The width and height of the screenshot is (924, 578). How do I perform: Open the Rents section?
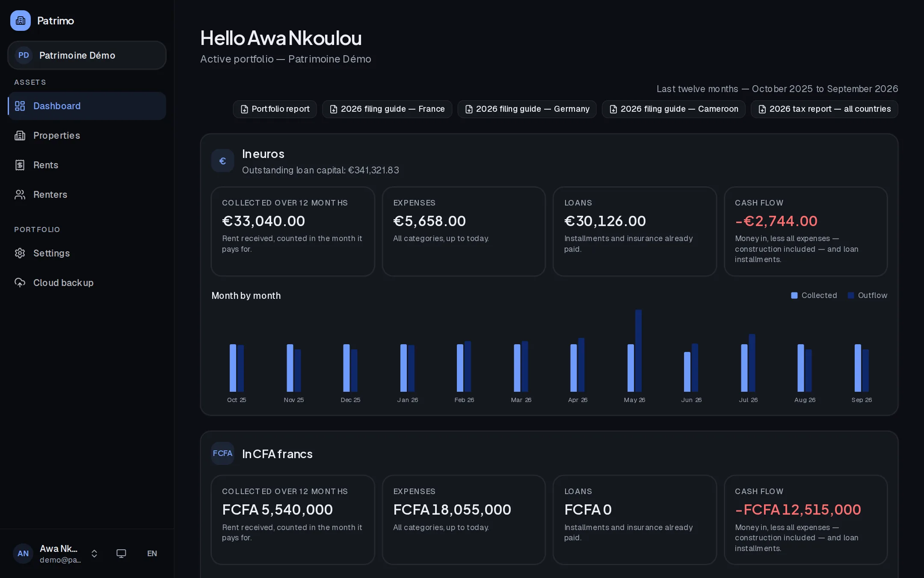(87, 165)
